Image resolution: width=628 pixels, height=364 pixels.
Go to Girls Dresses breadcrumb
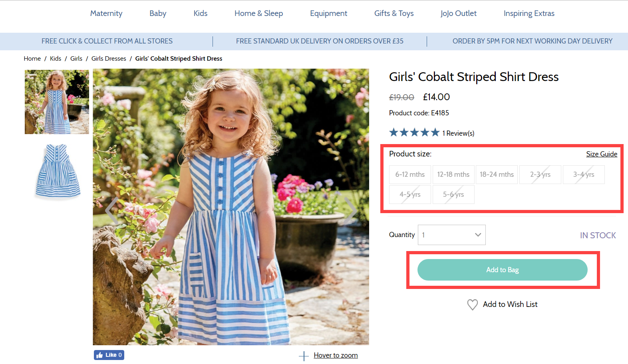click(109, 58)
